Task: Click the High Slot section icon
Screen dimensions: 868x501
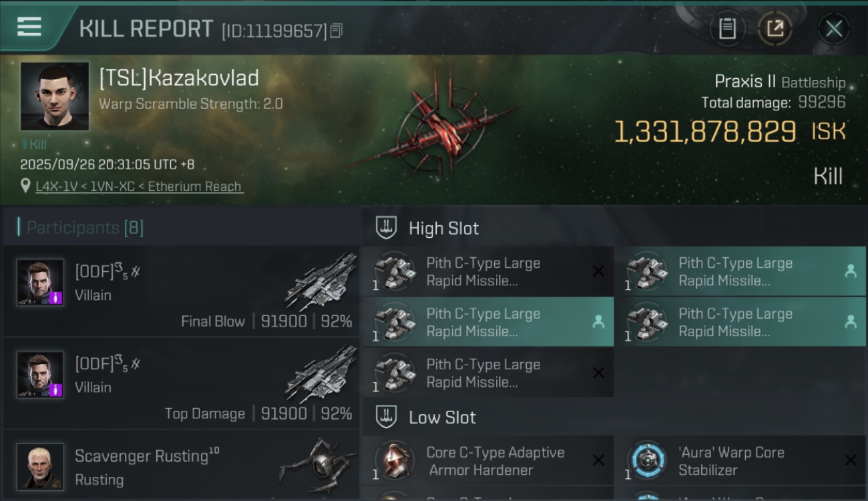Action: point(386,228)
